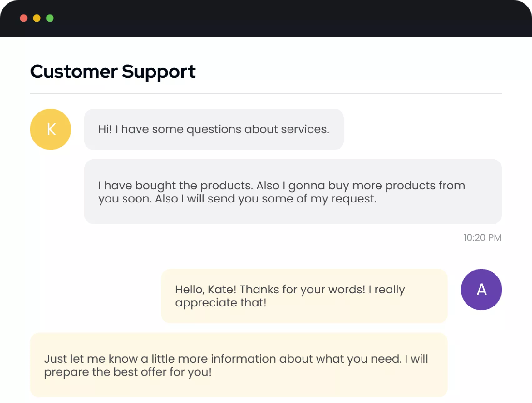The width and height of the screenshot is (532, 403).
Task: Select the word Hi! in the first message
Action: coord(105,129)
